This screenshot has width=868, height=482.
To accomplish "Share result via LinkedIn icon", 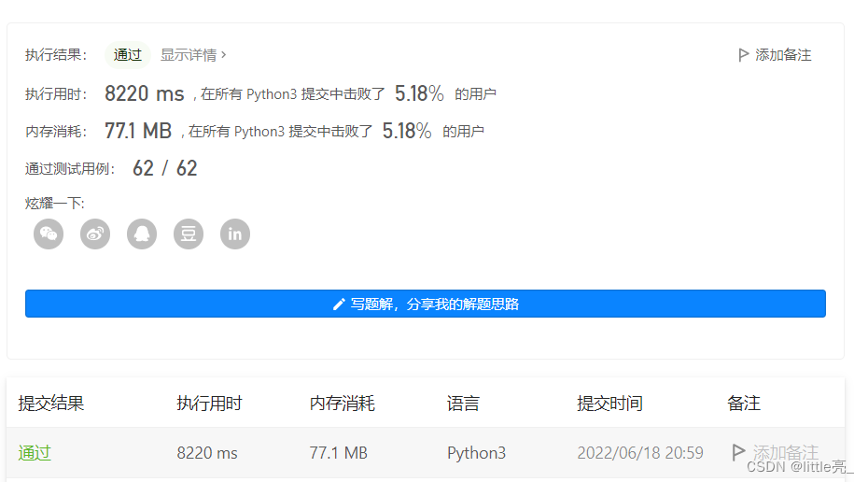I will 235,234.
